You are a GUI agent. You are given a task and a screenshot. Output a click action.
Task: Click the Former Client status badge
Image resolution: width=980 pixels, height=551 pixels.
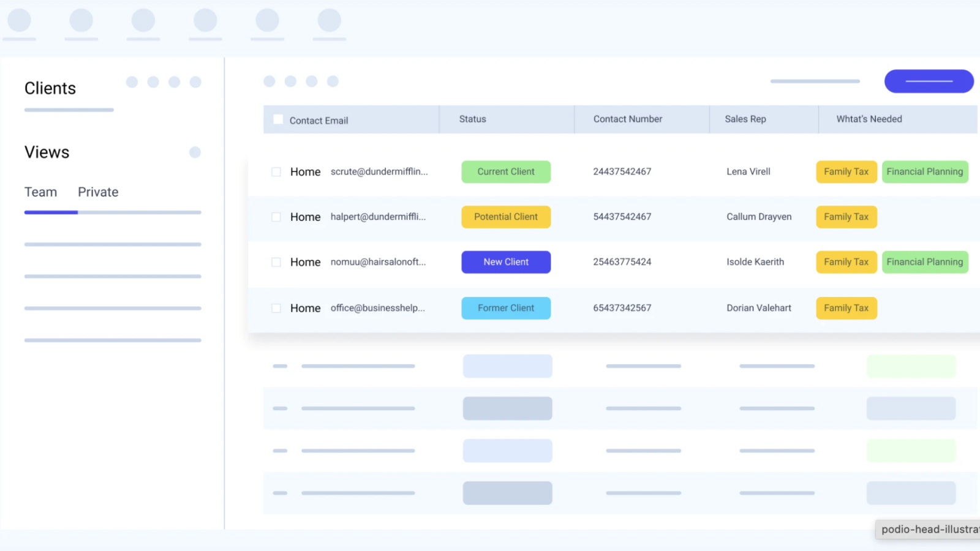coord(506,308)
